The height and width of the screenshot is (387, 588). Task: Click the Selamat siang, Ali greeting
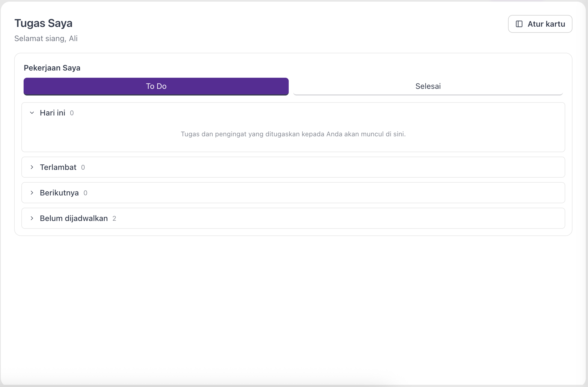tap(46, 38)
